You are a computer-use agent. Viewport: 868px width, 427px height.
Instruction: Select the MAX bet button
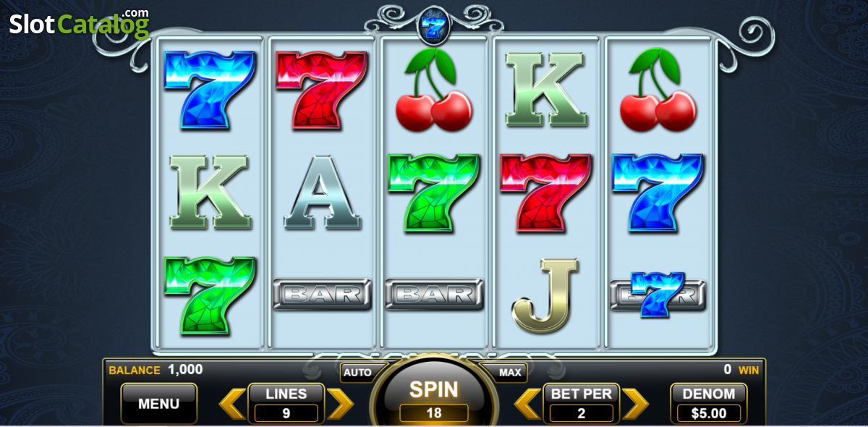(x=511, y=373)
